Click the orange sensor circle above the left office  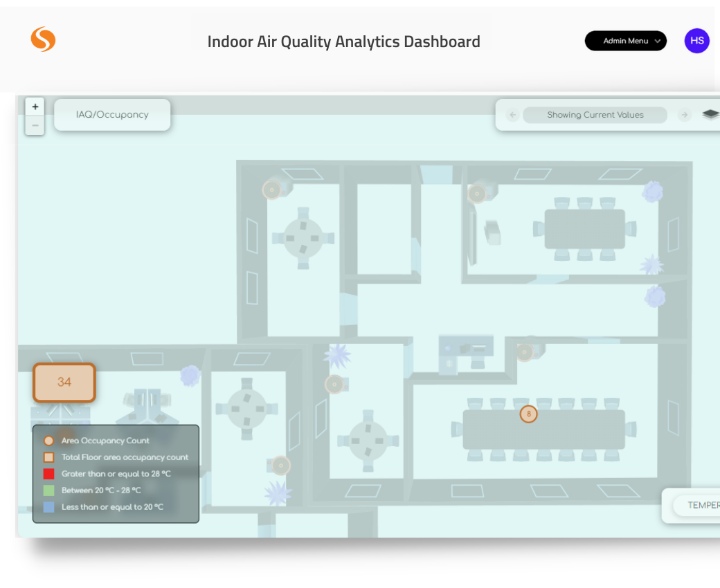(271, 190)
